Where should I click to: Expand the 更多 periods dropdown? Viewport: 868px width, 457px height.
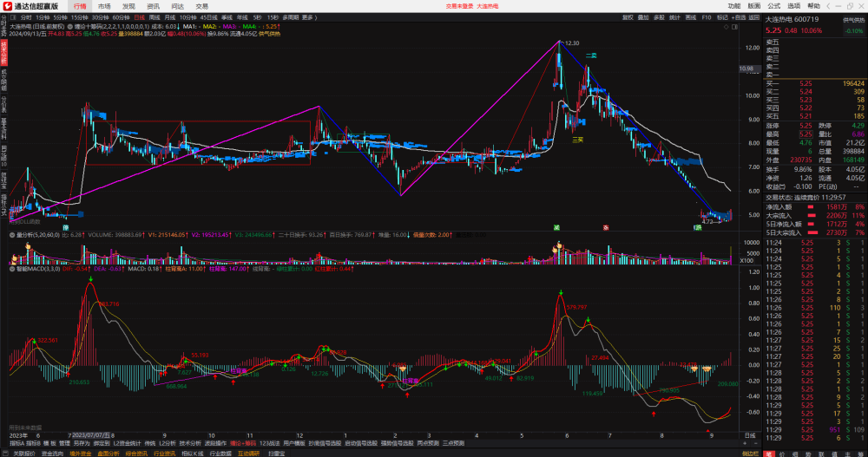tap(310, 17)
